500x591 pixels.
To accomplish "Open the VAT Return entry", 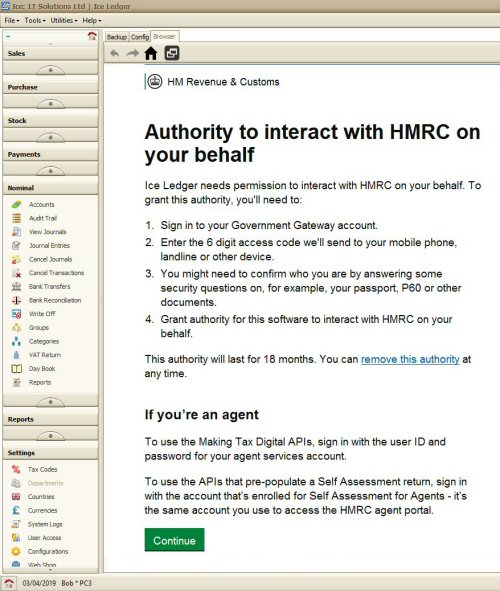I will pyautogui.click(x=44, y=355).
